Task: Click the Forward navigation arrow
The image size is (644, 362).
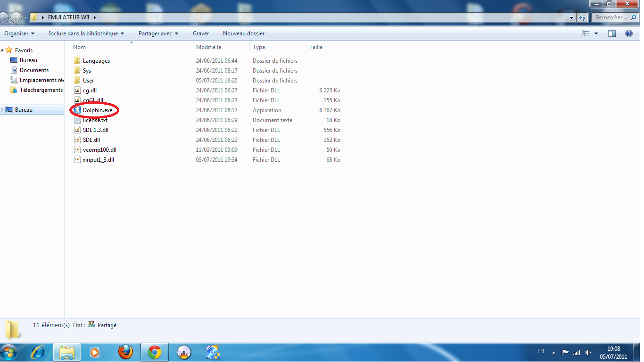Action: click(x=16, y=17)
